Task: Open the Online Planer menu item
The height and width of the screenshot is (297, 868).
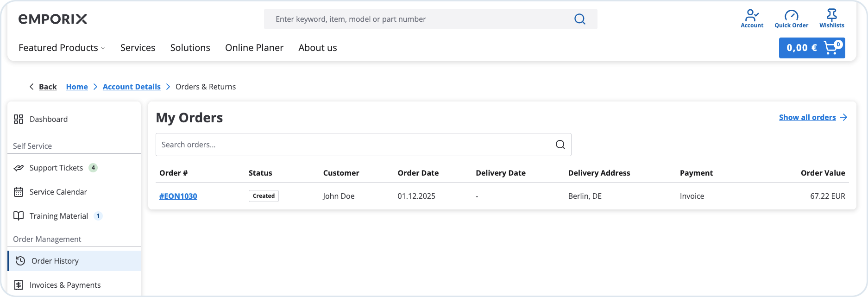Action: (x=254, y=48)
